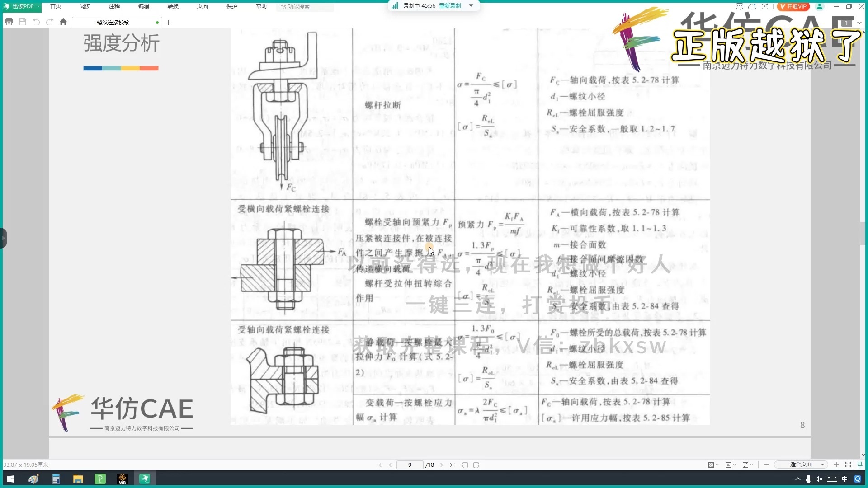Go to previous page arrow
The width and height of the screenshot is (868, 488).
390,465
